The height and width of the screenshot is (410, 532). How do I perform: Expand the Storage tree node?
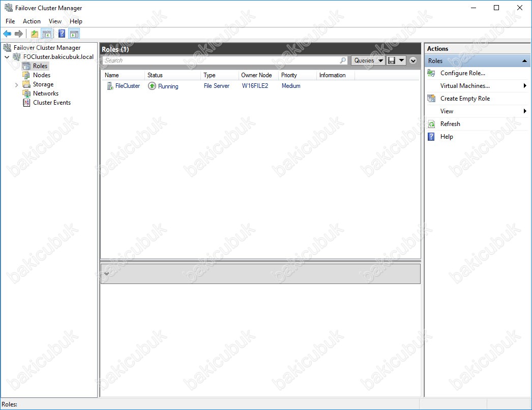tap(16, 85)
